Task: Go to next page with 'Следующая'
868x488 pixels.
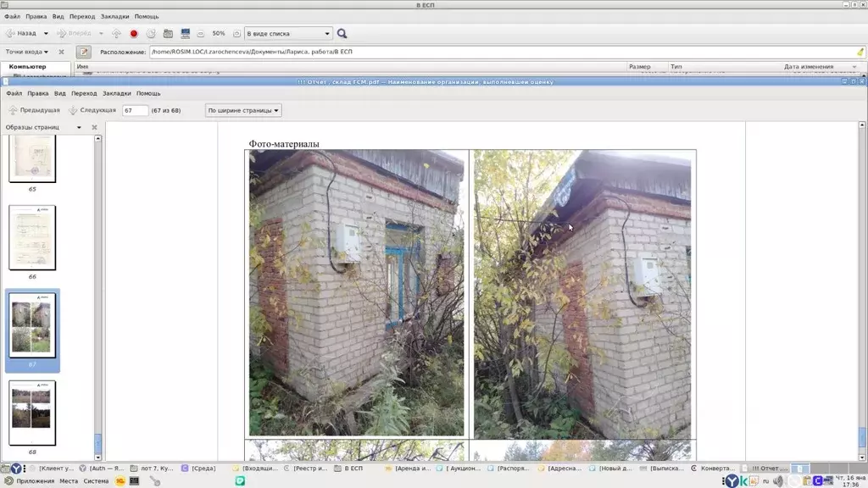Action: point(92,110)
